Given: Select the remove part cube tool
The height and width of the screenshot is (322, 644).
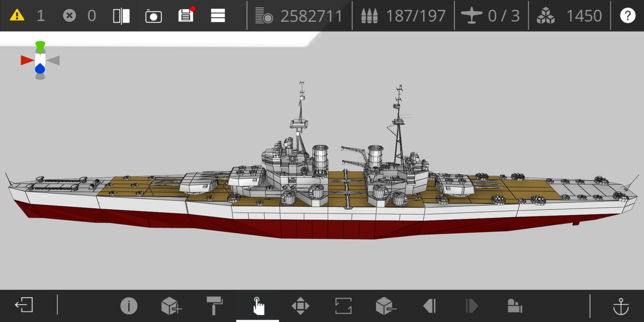Looking at the screenshot, I should coord(386,306).
